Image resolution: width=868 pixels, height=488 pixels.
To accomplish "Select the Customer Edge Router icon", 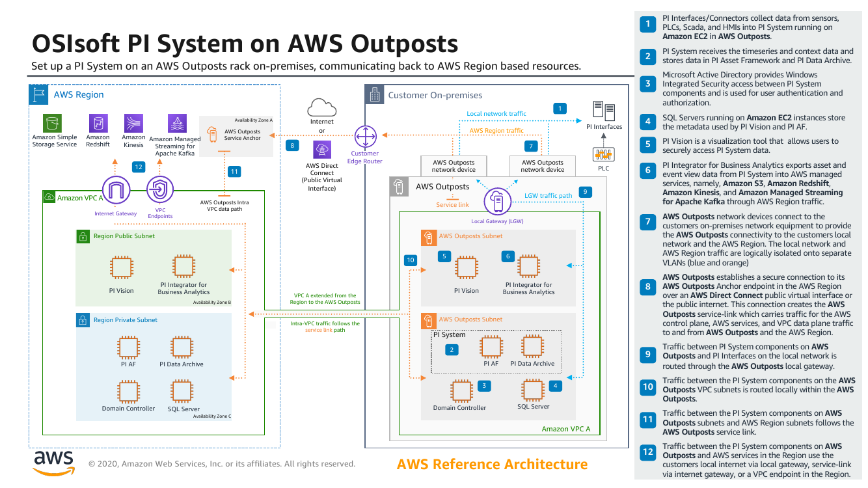I will 365,137.
